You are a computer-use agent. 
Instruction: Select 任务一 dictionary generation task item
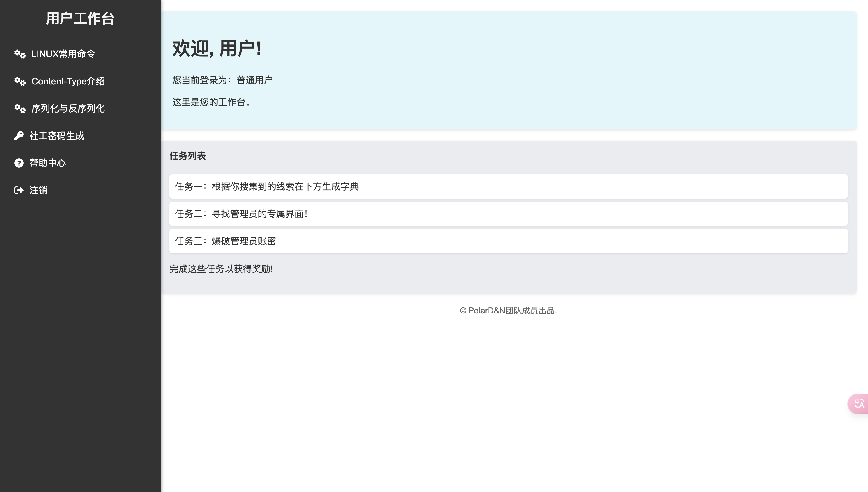[x=267, y=187]
